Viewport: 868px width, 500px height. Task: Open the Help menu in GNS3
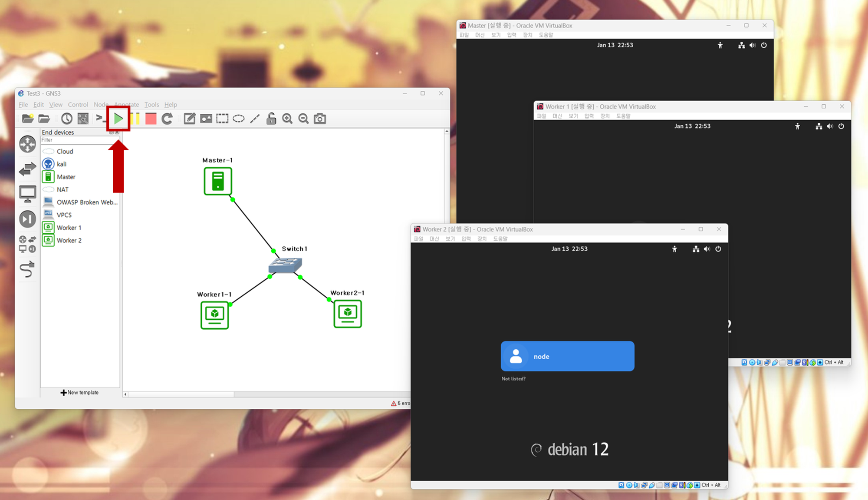171,105
